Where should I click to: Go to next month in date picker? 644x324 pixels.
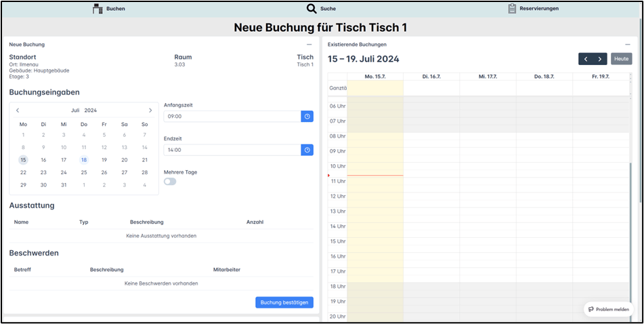coord(150,110)
